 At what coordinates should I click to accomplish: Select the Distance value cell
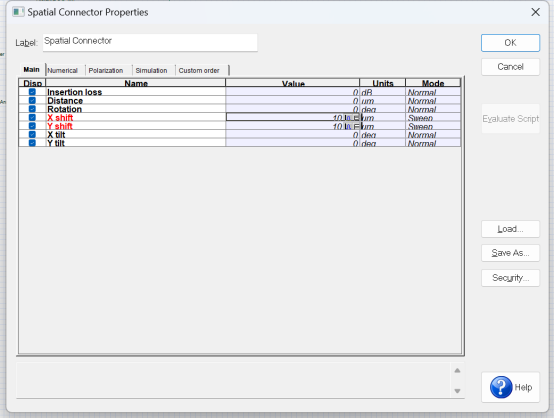pyautogui.click(x=293, y=100)
